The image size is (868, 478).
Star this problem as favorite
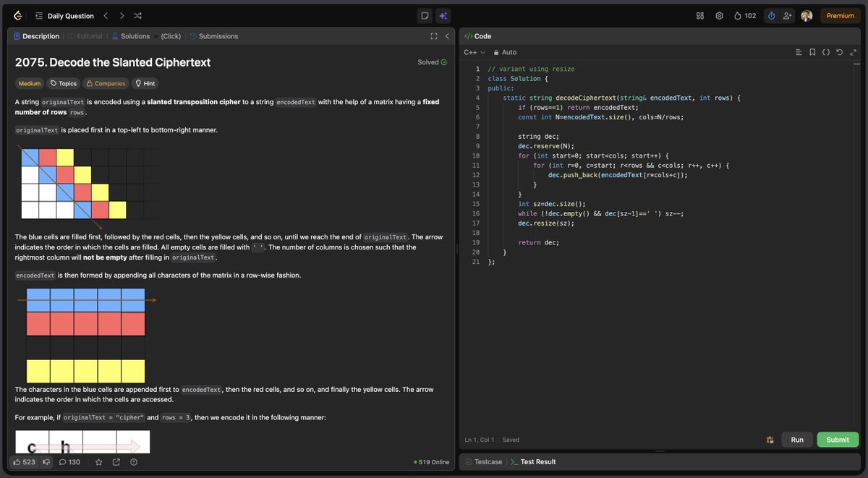(x=98, y=462)
